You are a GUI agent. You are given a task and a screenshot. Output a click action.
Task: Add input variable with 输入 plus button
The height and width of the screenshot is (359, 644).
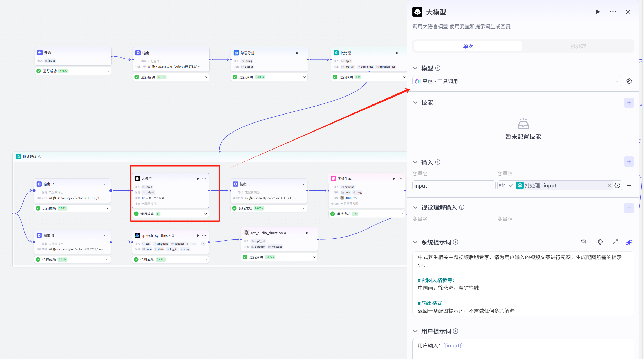pos(629,162)
